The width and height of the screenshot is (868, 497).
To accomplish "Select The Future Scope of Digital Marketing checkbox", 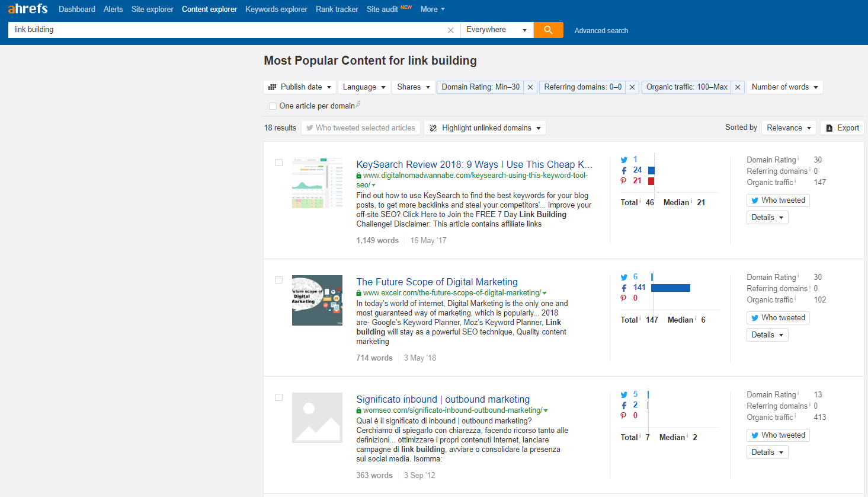I will click(x=278, y=280).
